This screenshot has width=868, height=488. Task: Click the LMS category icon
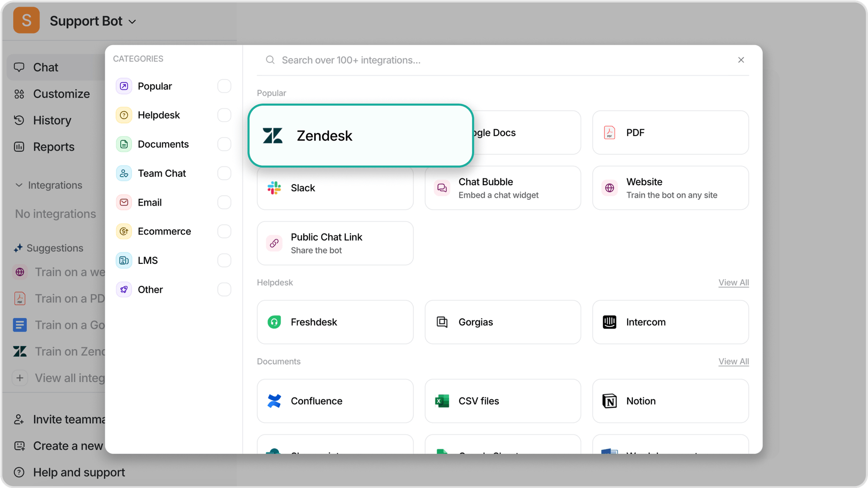coord(124,260)
